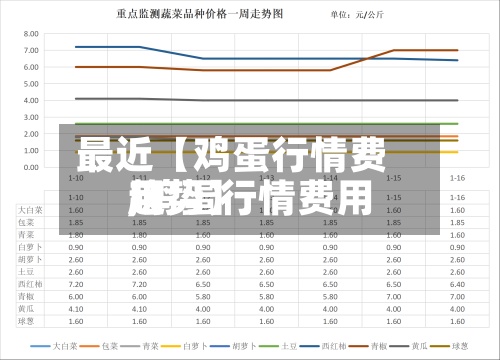This screenshot has height=360, width=500.
Task: Select the 胡萝卜 row label in the table
Action: (30, 260)
